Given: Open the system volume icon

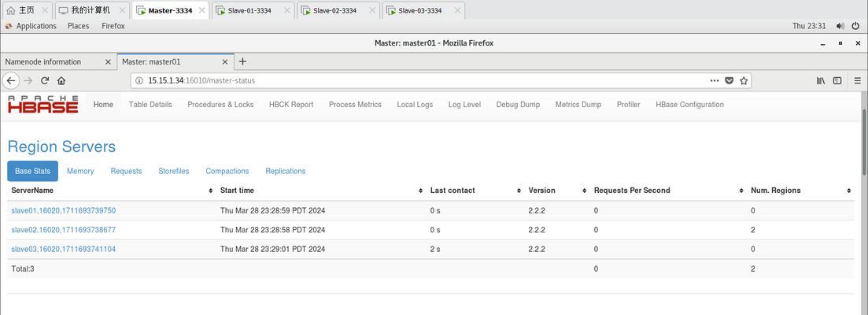Looking at the screenshot, I should click(840, 26).
